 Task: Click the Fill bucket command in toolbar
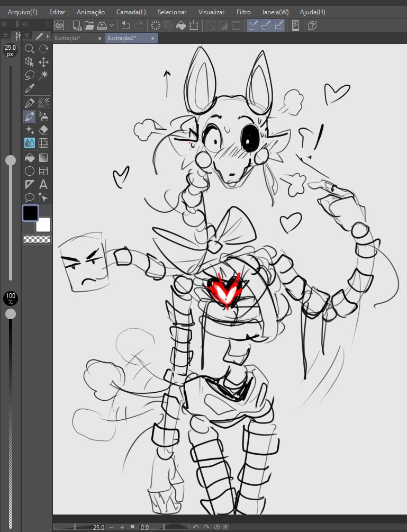pos(181,25)
